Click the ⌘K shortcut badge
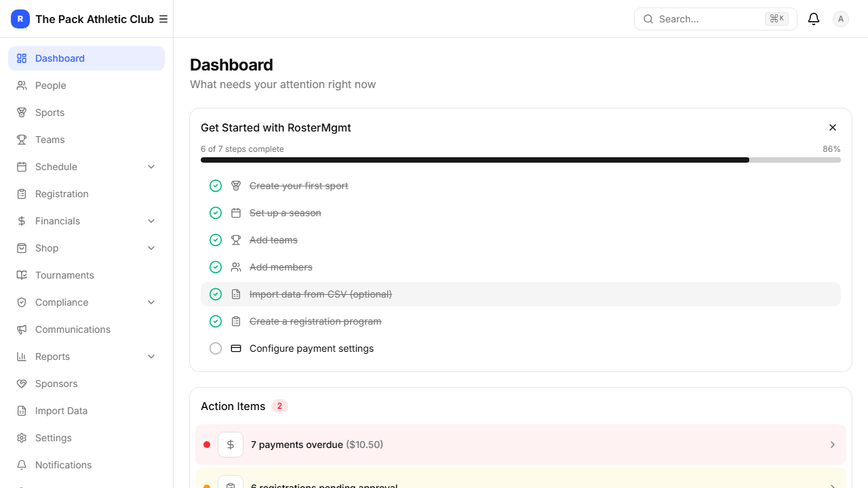The width and height of the screenshot is (868, 488). [x=776, y=19]
